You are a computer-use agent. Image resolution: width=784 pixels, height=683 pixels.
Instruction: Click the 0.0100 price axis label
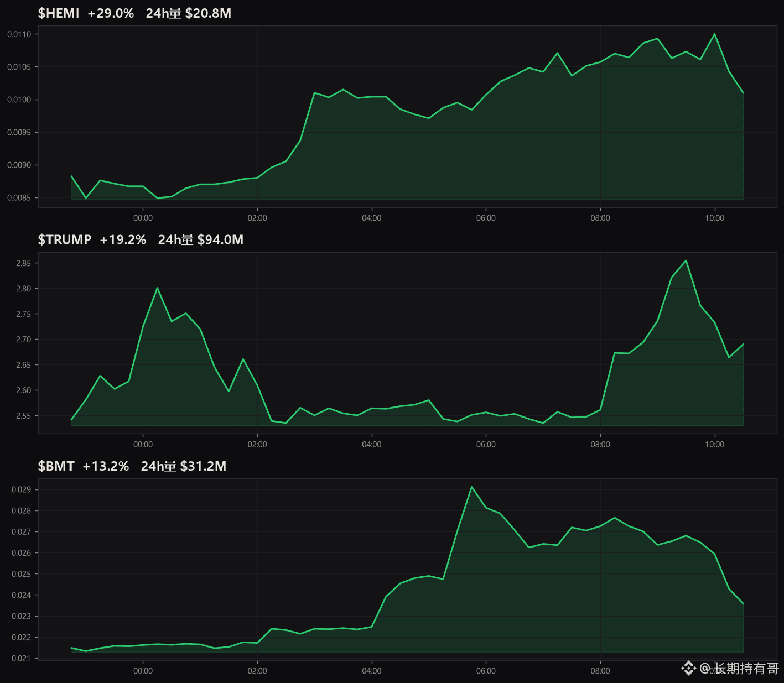point(19,100)
